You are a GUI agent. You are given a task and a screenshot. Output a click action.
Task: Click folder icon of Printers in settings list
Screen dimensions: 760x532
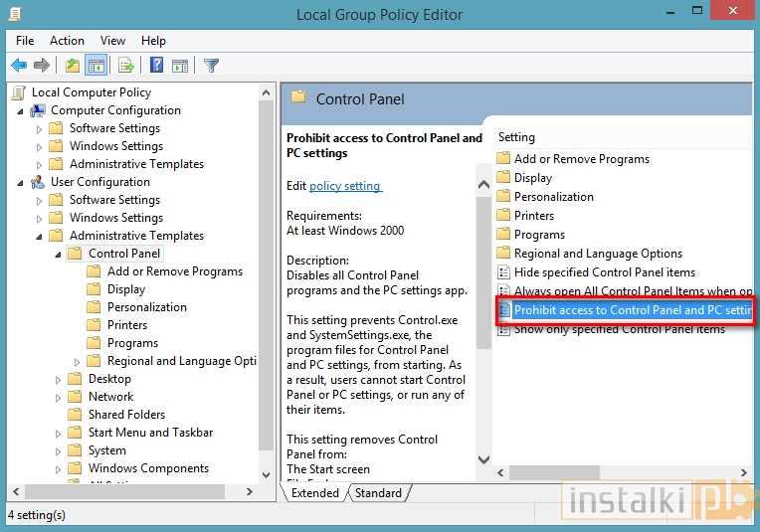coord(503,215)
